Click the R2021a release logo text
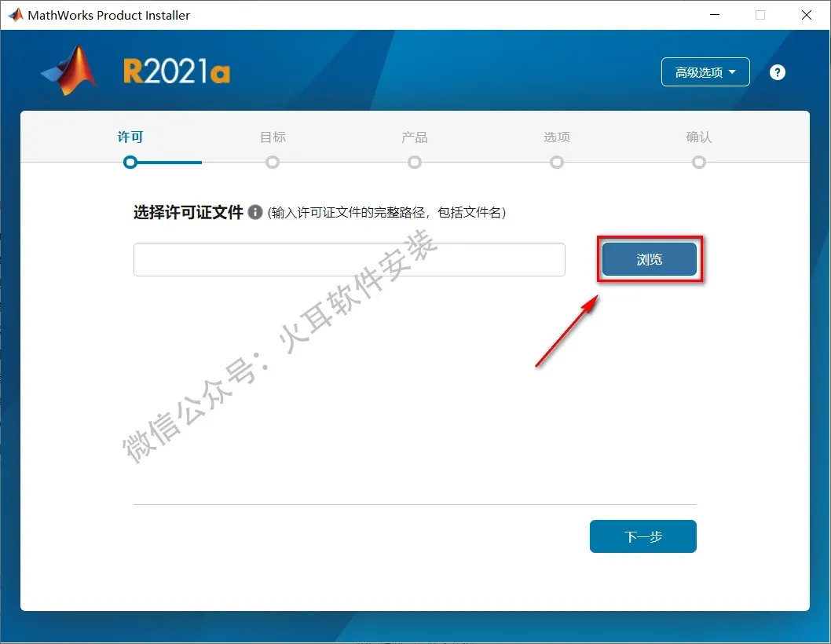 point(177,71)
